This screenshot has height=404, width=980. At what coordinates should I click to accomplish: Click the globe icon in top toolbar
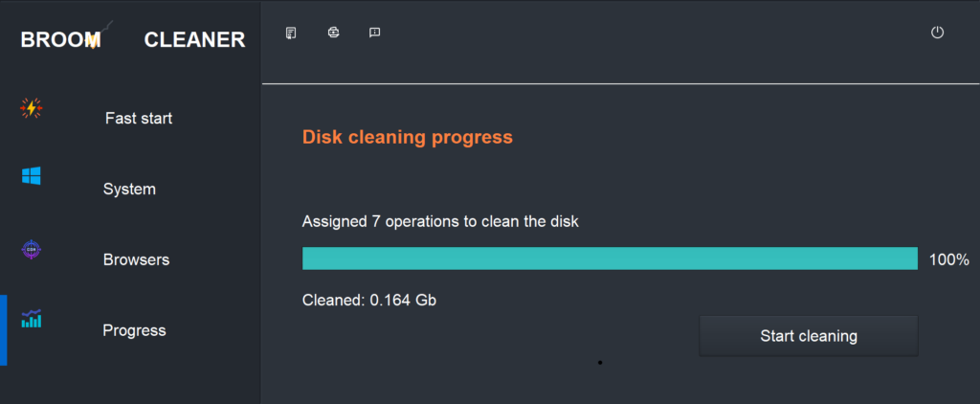(x=333, y=33)
